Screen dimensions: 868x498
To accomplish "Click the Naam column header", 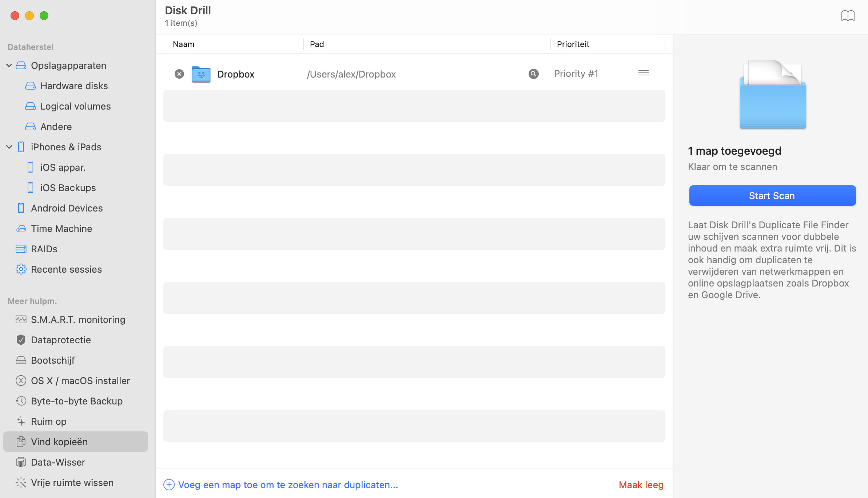I will pyautogui.click(x=184, y=44).
